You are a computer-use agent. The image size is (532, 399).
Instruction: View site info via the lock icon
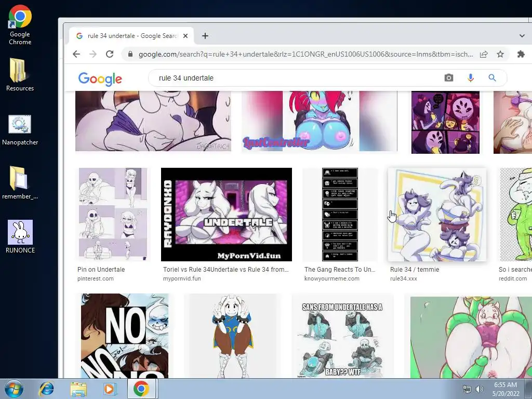click(x=130, y=54)
